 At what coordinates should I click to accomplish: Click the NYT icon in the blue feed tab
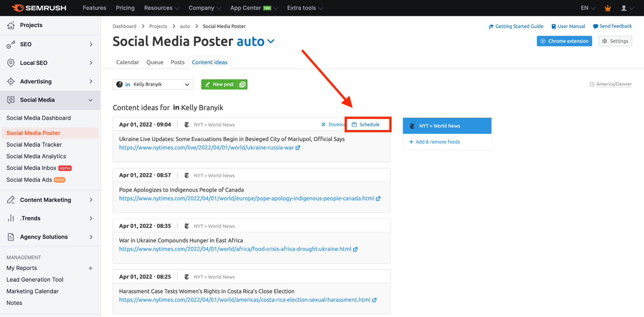412,126
